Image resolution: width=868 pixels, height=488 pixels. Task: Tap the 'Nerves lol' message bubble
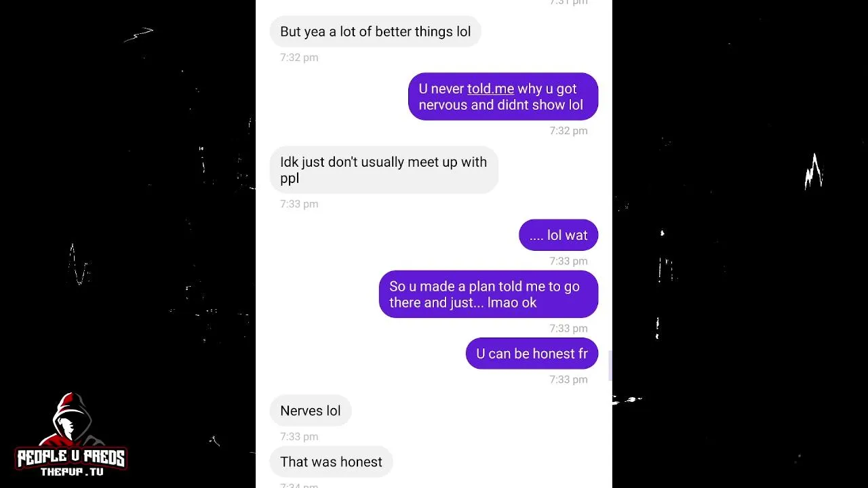pos(311,411)
